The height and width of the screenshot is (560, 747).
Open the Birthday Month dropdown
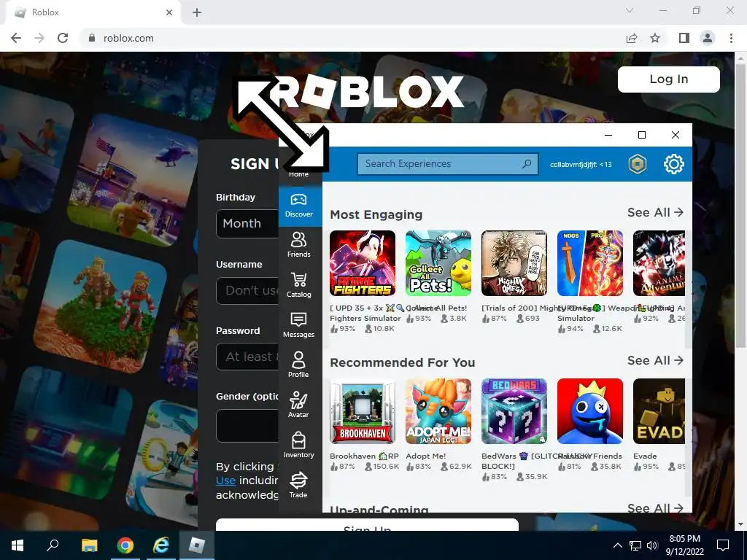point(248,223)
